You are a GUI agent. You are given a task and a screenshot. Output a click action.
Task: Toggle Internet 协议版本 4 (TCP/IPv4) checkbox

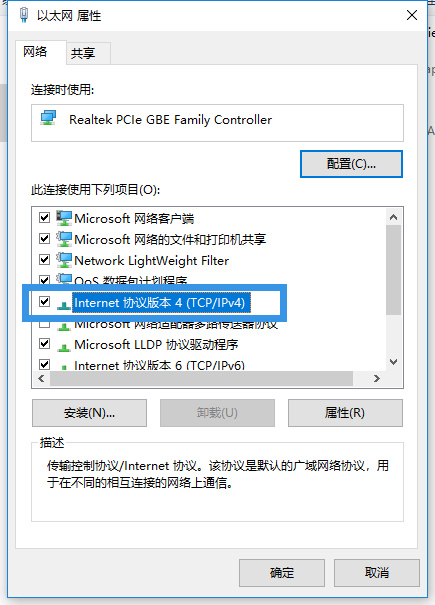point(45,301)
